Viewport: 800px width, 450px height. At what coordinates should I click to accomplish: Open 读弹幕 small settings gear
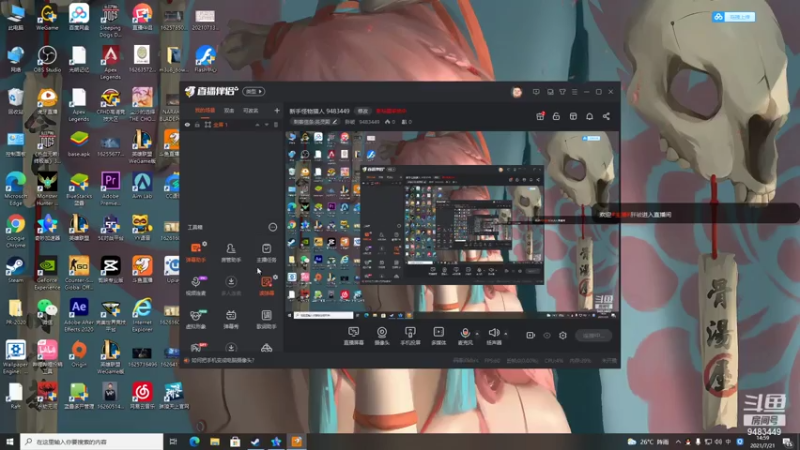276,277
